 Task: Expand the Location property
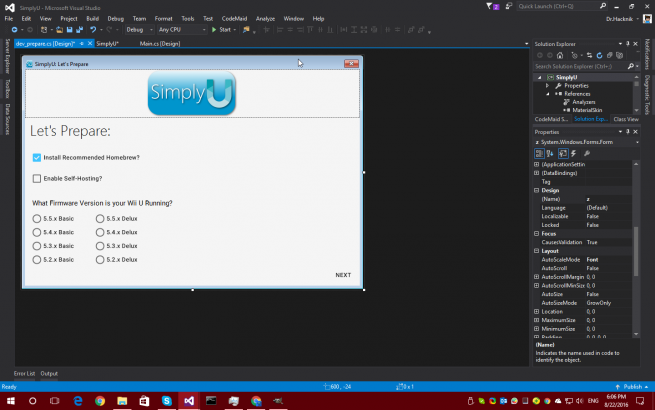[537, 312]
